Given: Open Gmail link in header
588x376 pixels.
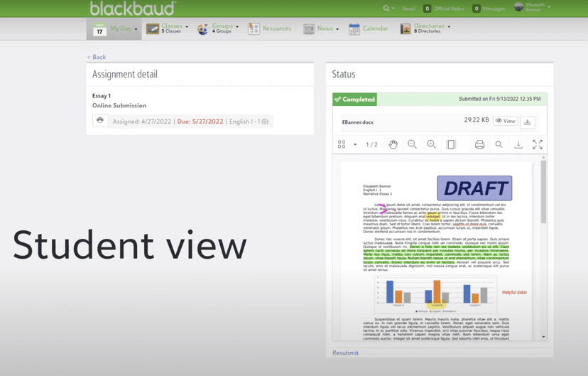Looking at the screenshot, I should tap(408, 9).
